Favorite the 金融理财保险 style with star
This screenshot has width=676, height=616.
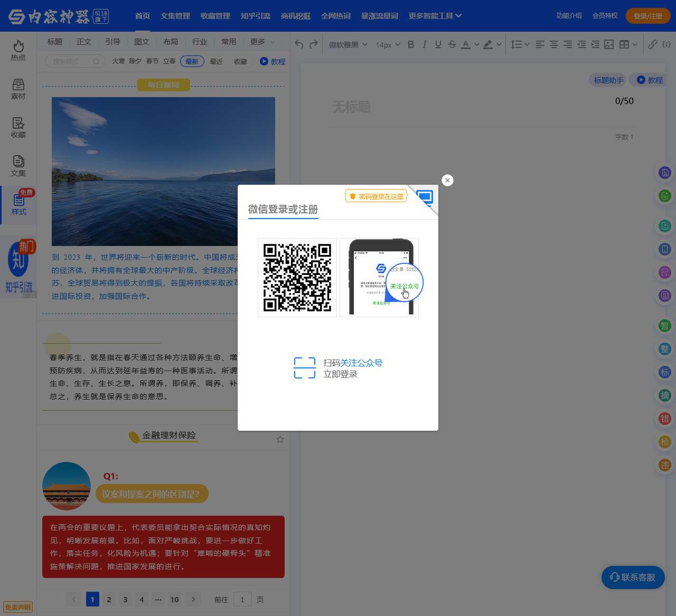[x=280, y=439]
